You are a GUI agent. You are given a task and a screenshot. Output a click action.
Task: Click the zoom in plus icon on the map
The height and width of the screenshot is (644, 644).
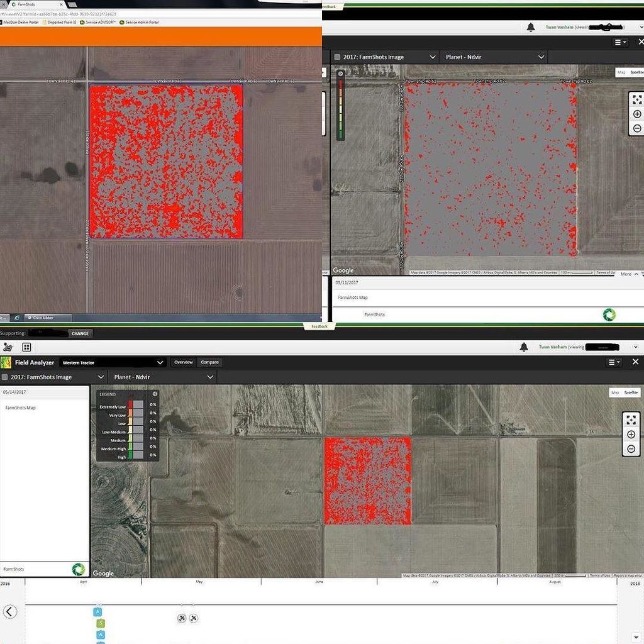[631, 435]
